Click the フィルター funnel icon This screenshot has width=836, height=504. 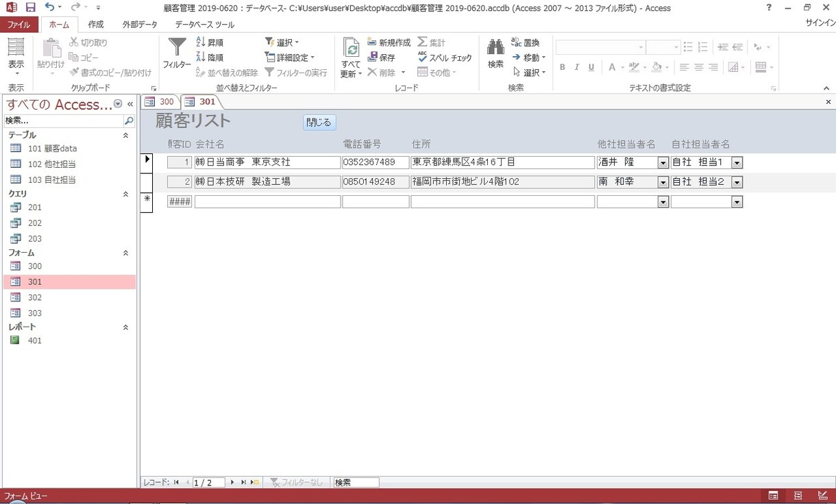click(177, 53)
